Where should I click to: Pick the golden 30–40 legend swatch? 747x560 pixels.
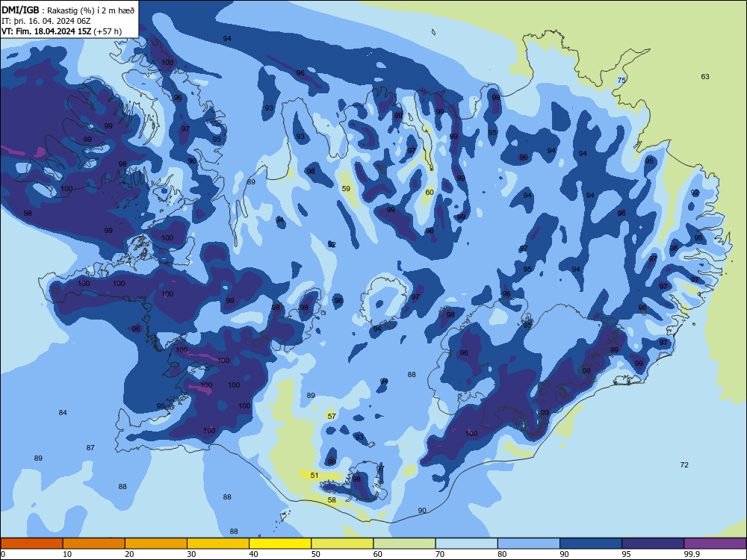[218, 544]
